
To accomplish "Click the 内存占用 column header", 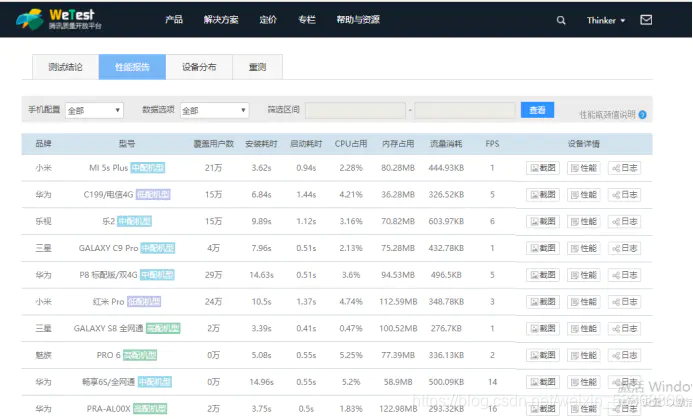I will click(x=398, y=144).
